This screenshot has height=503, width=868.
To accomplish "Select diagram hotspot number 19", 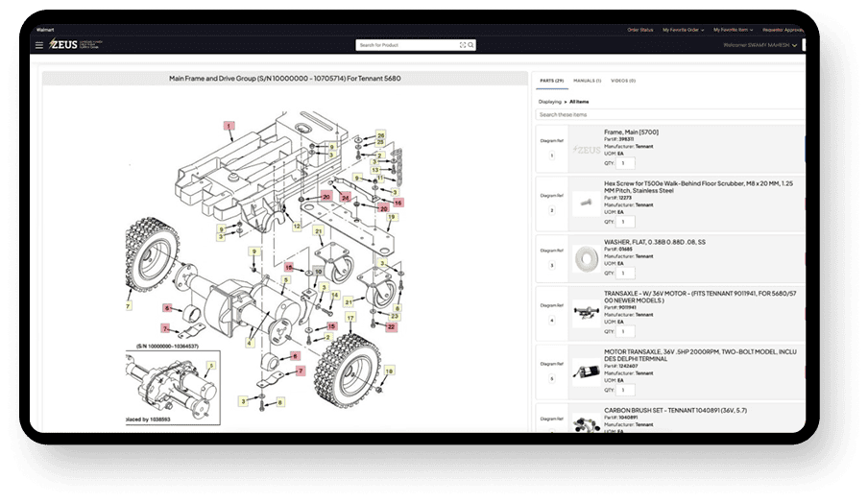I will click(x=392, y=218).
